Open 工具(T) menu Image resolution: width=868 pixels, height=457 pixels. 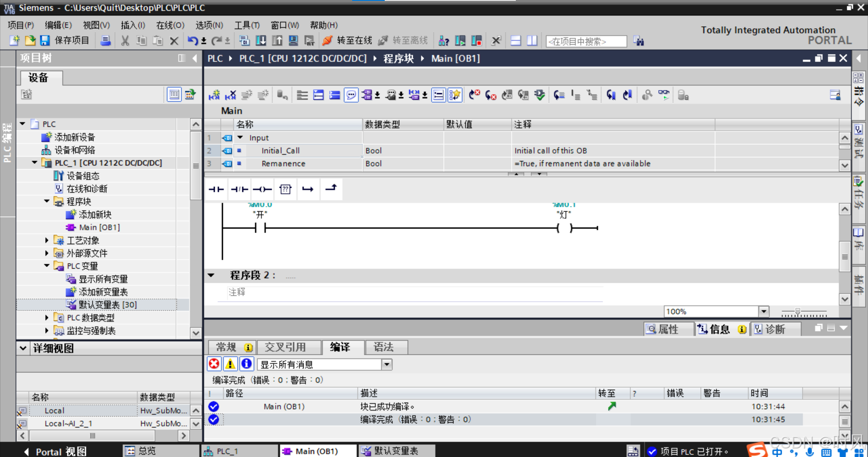tap(247, 25)
